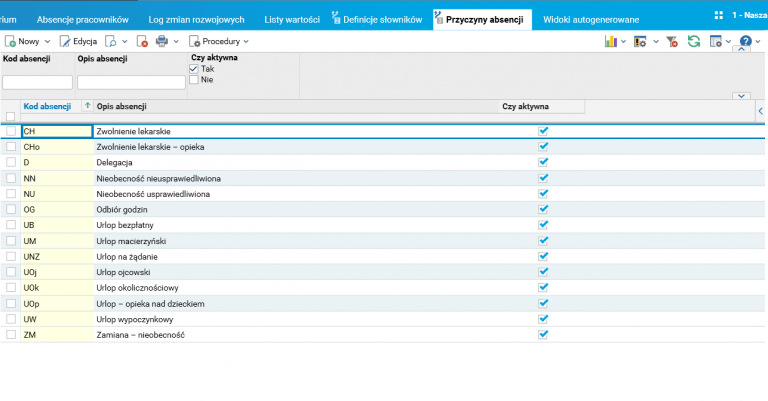Click the CH code cell
Screen dimensions: 768x401
tap(57, 131)
